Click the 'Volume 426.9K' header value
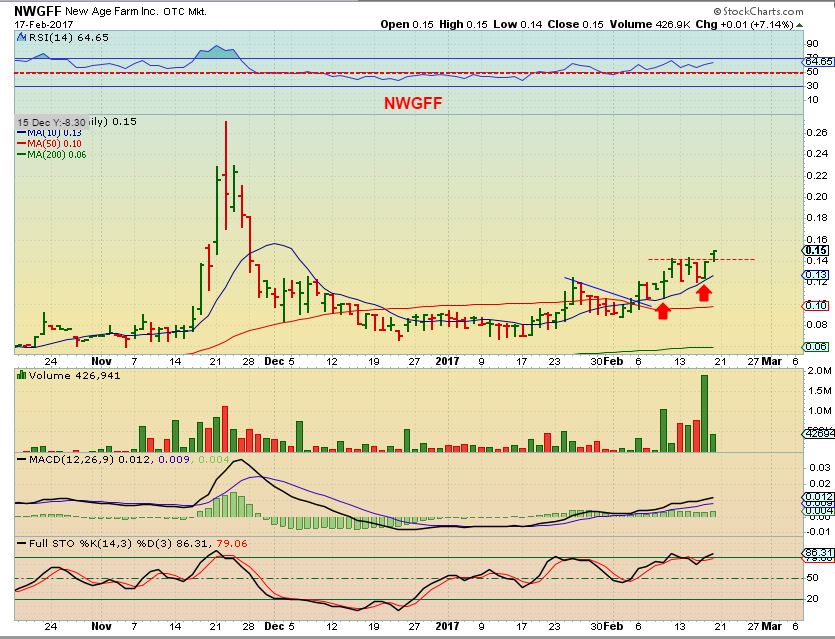This screenshot has height=639, width=835. (x=650, y=24)
